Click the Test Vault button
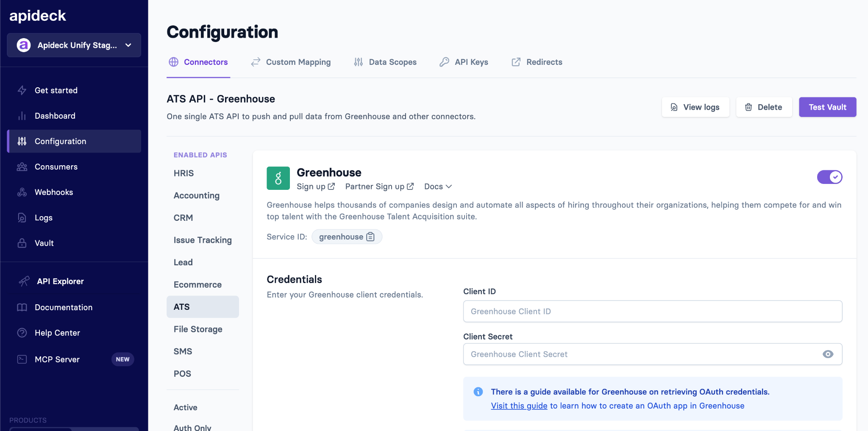Image resolution: width=868 pixels, height=431 pixels. (x=828, y=107)
